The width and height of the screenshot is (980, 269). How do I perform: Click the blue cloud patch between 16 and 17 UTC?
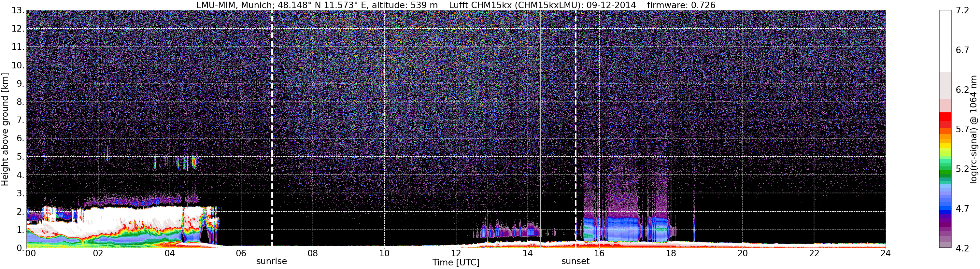click(x=622, y=229)
